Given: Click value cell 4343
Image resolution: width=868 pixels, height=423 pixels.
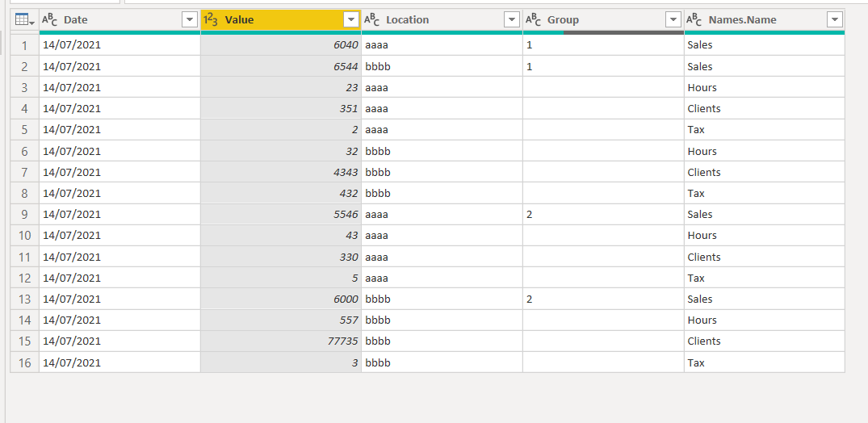Looking at the screenshot, I should 281,172.
